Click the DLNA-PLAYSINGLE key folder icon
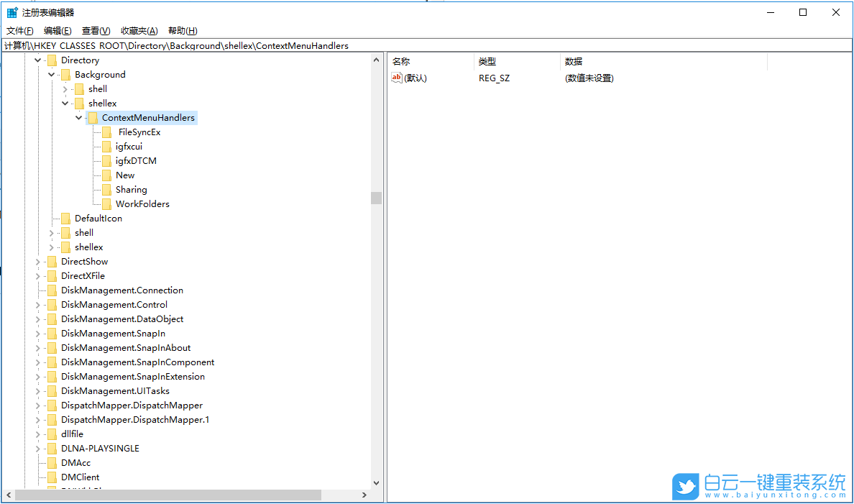This screenshot has width=854, height=504. pos(52,448)
